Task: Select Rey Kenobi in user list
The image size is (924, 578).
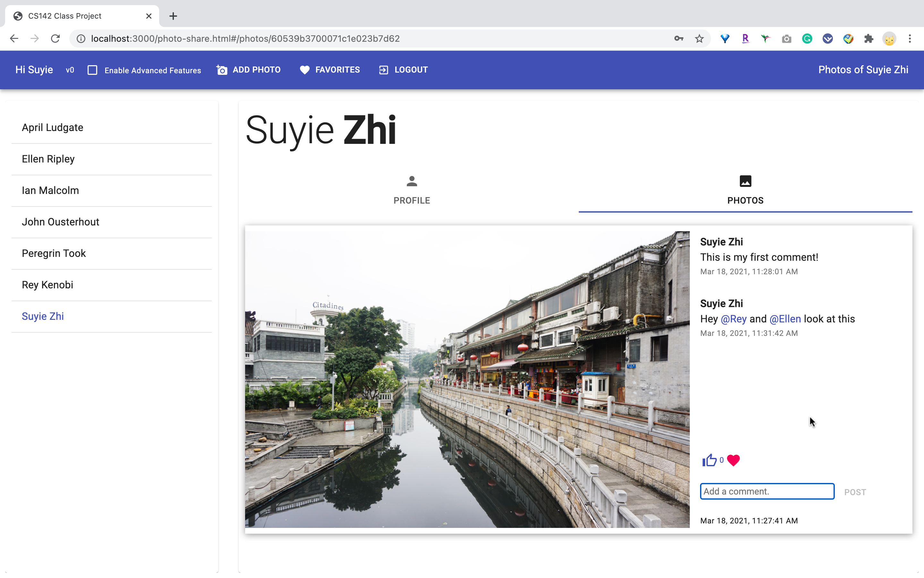Action: pyautogui.click(x=112, y=285)
